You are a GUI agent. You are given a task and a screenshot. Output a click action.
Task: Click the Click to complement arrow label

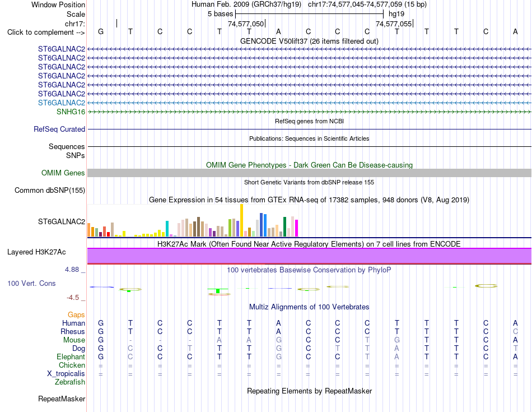click(46, 33)
